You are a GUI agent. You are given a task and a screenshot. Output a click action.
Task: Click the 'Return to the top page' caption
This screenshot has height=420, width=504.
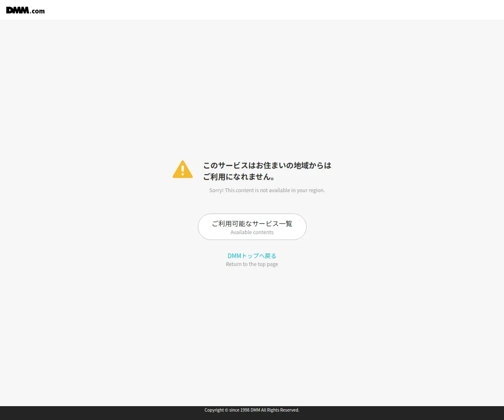tap(252, 264)
